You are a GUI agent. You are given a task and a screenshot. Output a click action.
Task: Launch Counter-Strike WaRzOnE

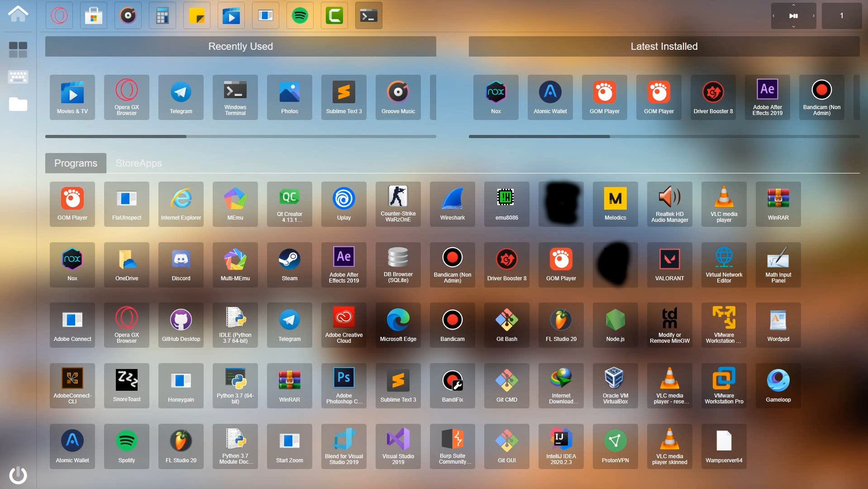pos(398,204)
